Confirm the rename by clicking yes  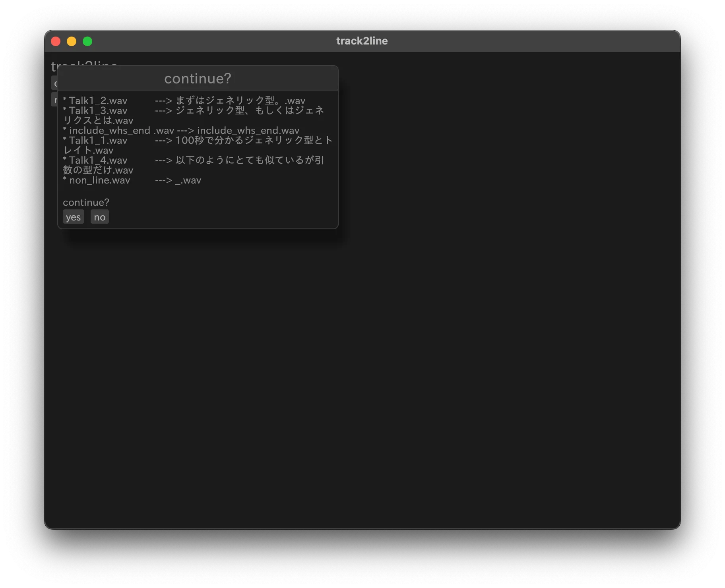pos(73,217)
